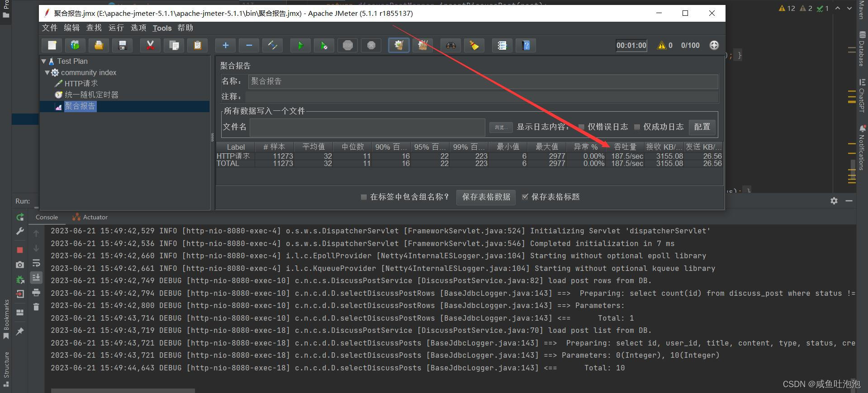Enable the successes-only log checkbox (仅成功日志)
Screen dimensions: 868x393
637,127
